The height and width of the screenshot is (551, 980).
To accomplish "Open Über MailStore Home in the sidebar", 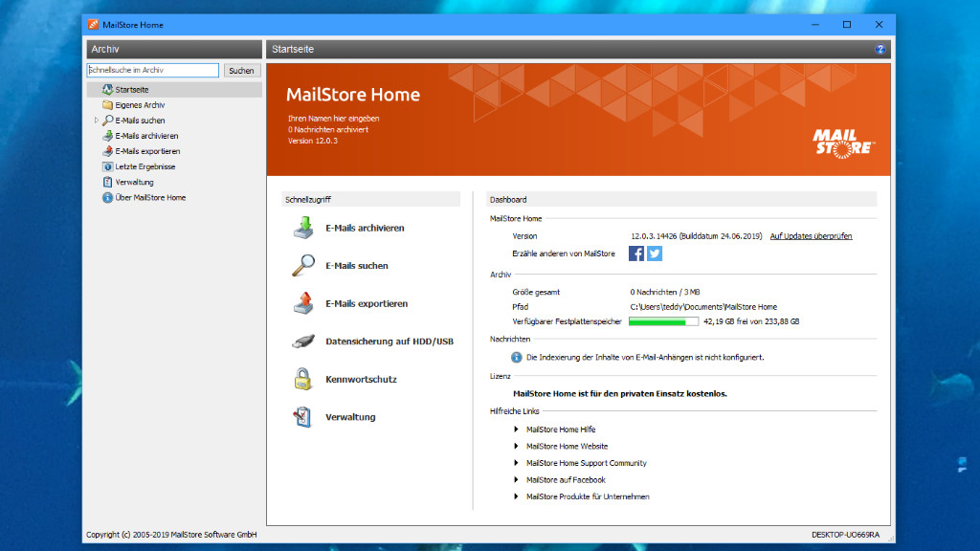I will [x=150, y=197].
